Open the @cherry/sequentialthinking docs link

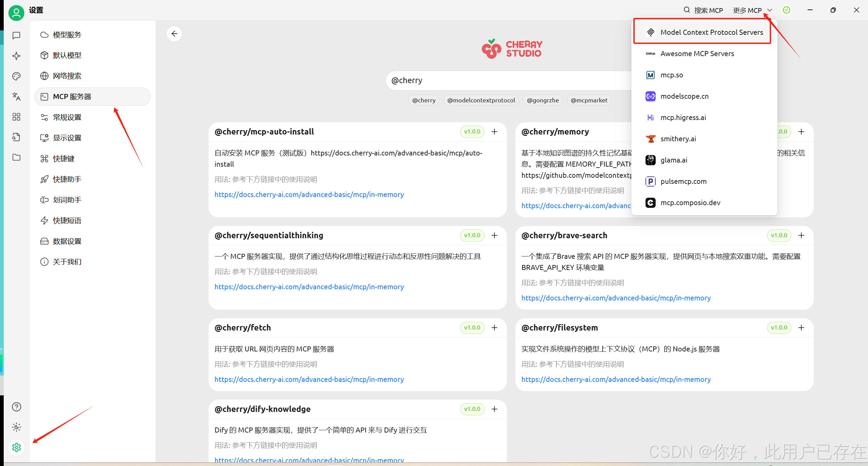click(309, 287)
